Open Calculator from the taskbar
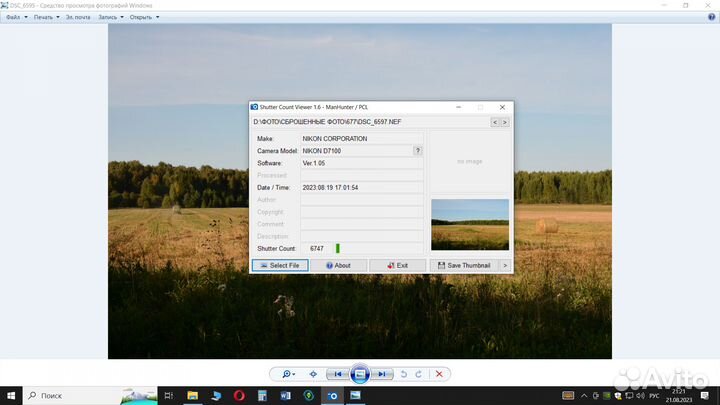The width and height of the screenshot is (720, 405). [262, 395]
